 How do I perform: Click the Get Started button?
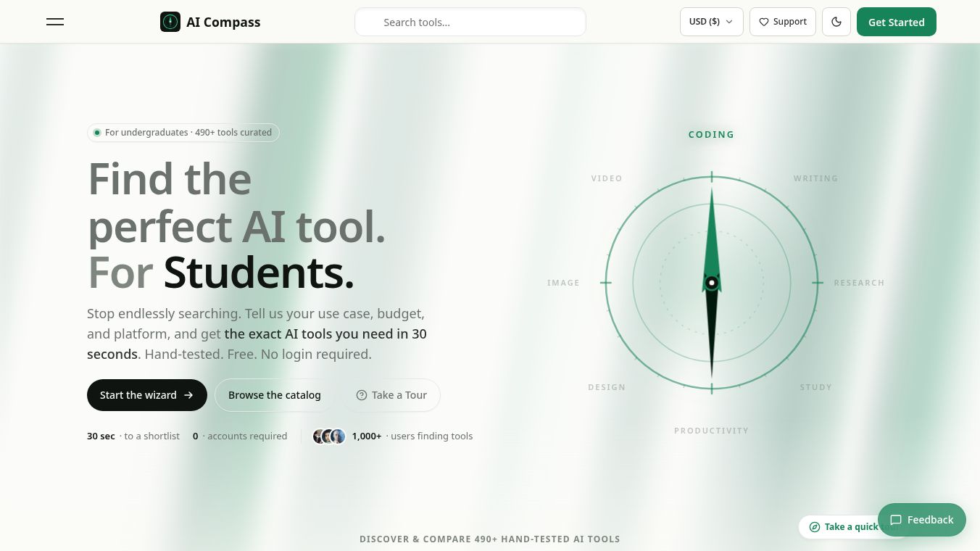(x=897, y=22)
